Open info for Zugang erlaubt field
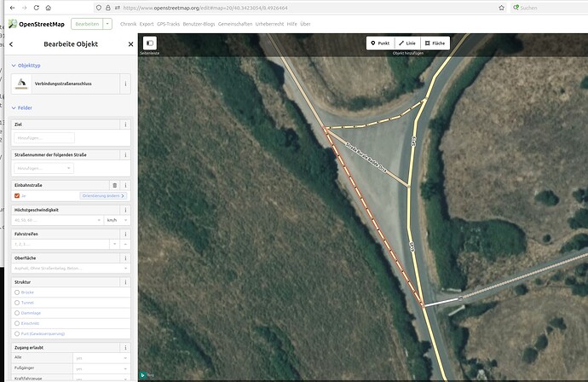The height and width of the screenshot is (382, 588). click(x=125, y=348)
